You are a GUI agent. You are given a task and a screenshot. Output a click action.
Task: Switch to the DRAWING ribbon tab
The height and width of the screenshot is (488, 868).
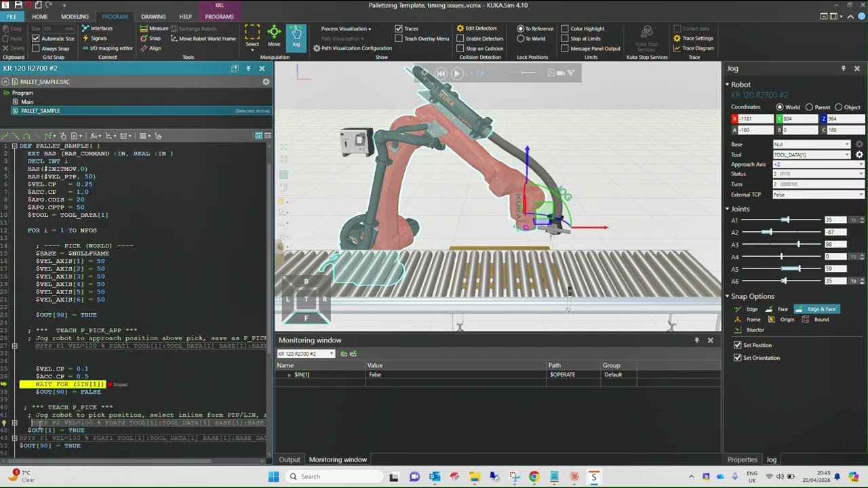pyautogui.click(x=153, y=16)
